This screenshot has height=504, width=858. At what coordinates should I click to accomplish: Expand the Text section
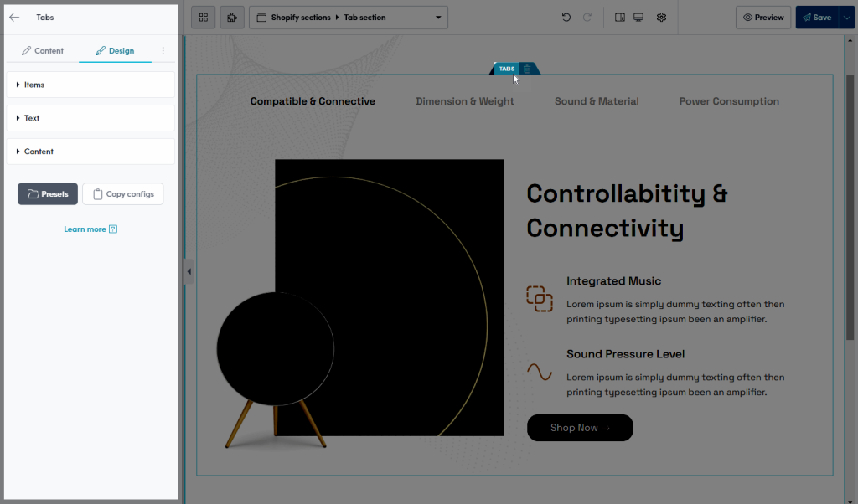point(90,118)
